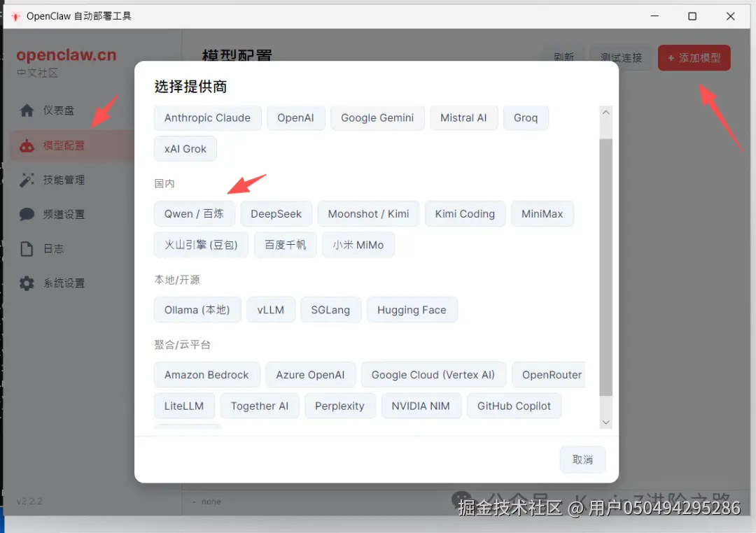This screenshot has width=756, height=533.
Task: Click the plus icon on the 添加模型 button
Action: [672, 58]
